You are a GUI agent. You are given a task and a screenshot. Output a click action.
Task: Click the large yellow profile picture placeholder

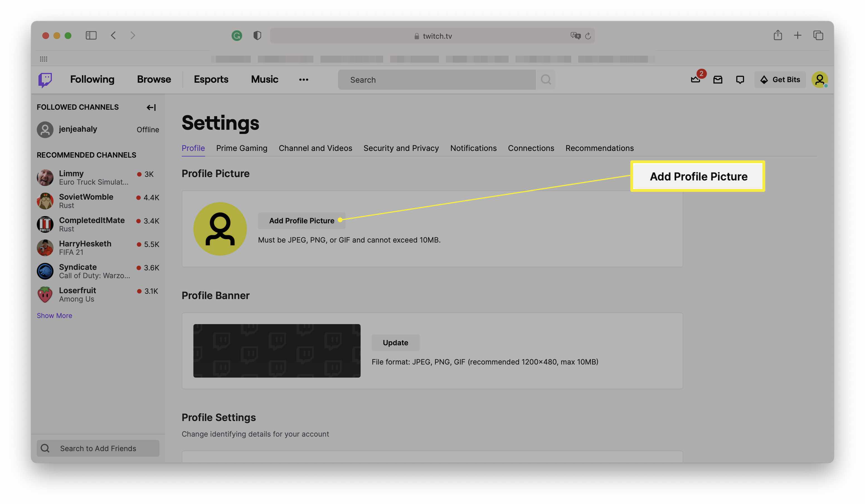tap(220, 229)
